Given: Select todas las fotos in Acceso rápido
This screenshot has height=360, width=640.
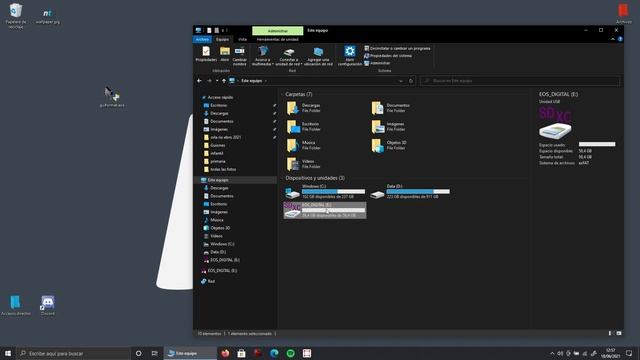Looking at the screenshot, I should coord(223,169).
